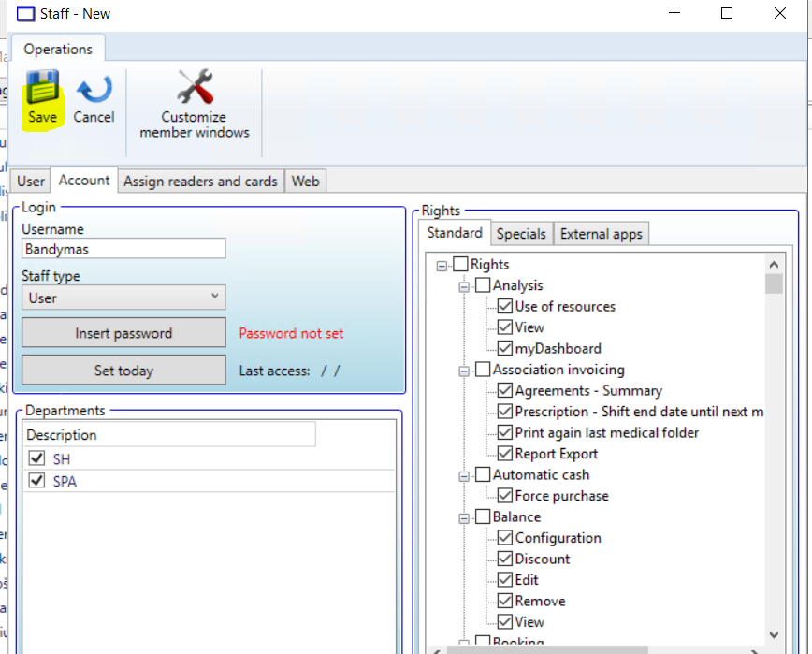Switch to the Assign readers and cards tab
Viewport: 812px width, 654px height.
coord(200,182)
